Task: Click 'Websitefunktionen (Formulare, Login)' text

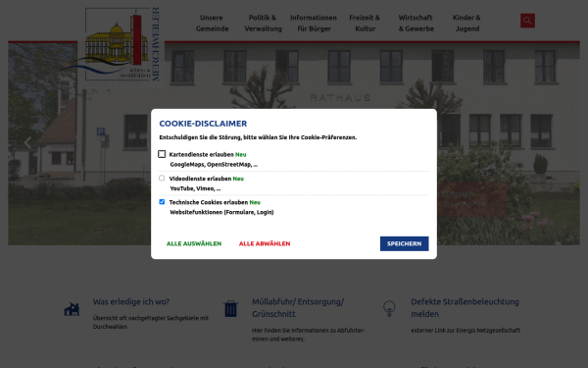Action: [x=222, y=212]
